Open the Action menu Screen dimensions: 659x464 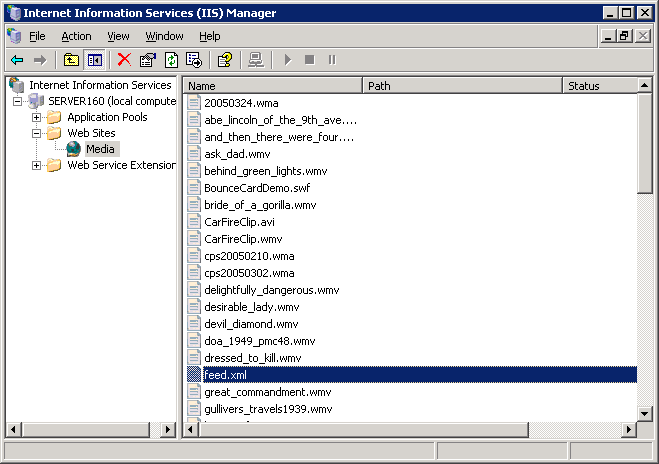76,37
